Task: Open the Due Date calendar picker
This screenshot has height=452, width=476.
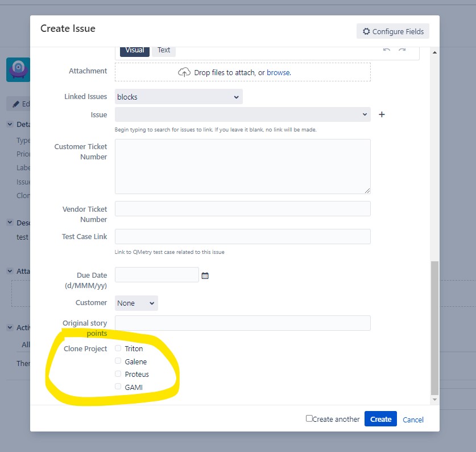Action: pyautogui.click(x=204, y=275)
